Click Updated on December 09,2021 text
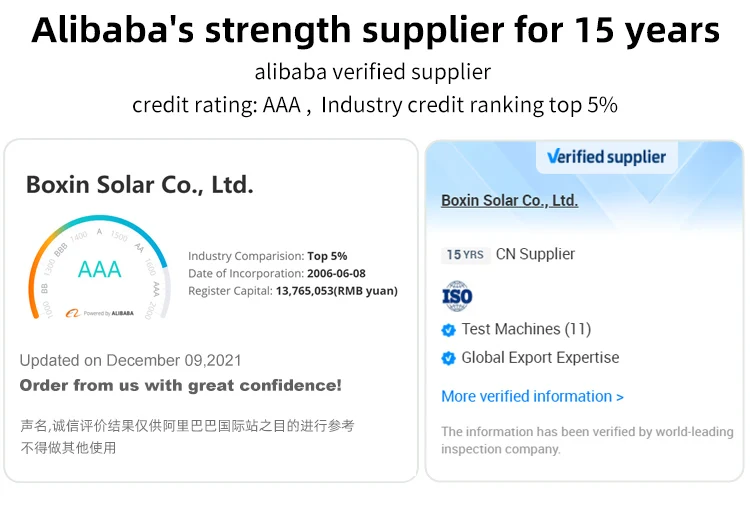Image resolution: width=750 pixels, height=506 pixels. 131,360
